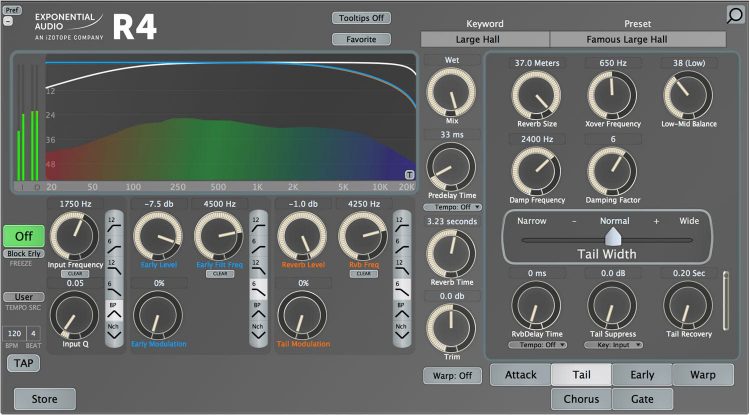Click the 4 BEAT field

point(33,334)
